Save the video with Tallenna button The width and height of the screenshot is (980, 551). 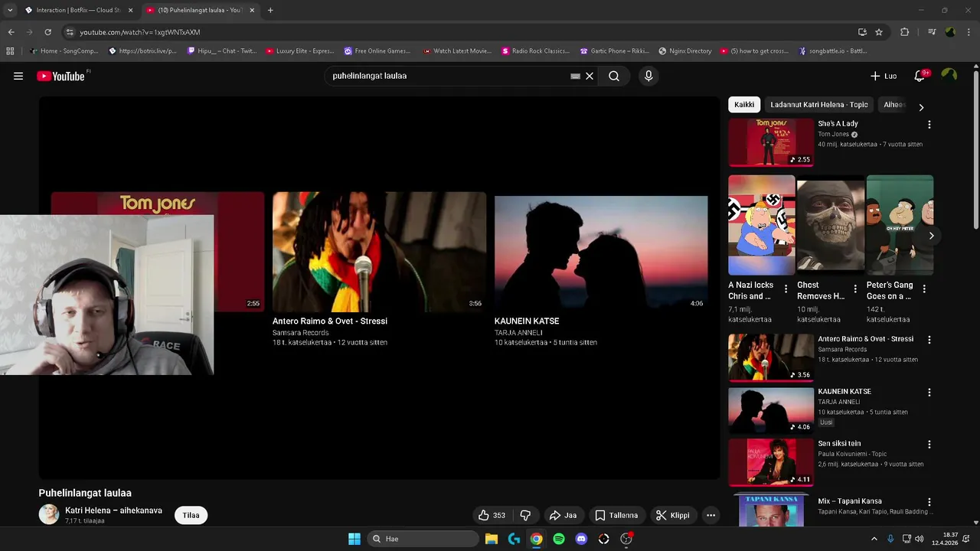pyautogui.click(x=616, y=515)
